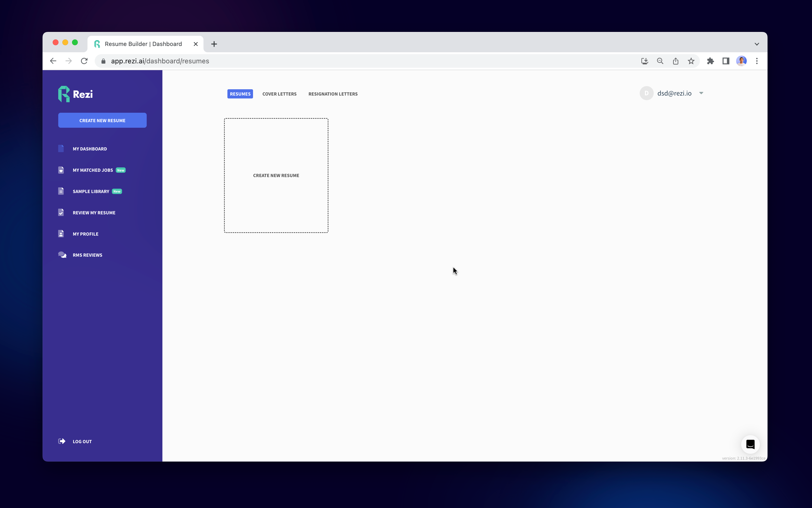Image resolution: width=812 pixels, height=508 pixels.
Task: Bookmark this tab with star icon
Action: (x=691, y=61)
